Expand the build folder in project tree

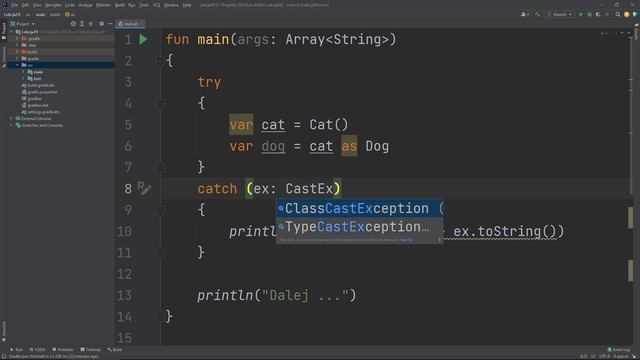tap(17, 52)
